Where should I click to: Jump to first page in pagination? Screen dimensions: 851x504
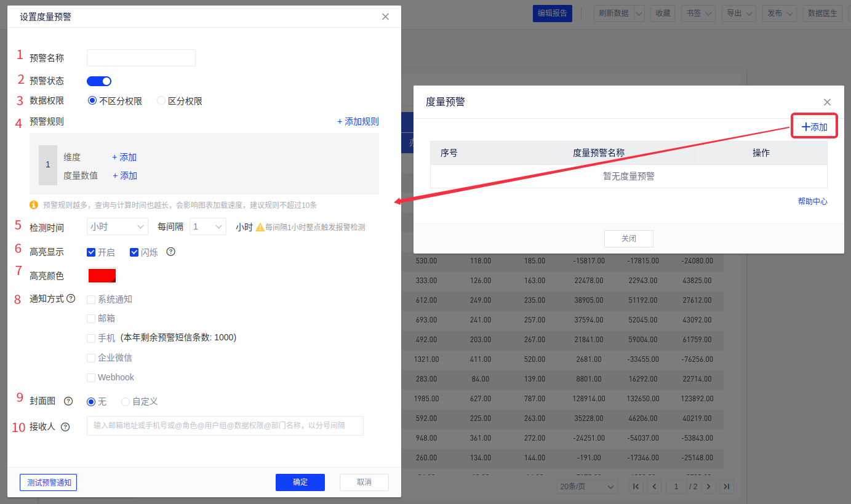pyautogui.click(x=636, y=487)
